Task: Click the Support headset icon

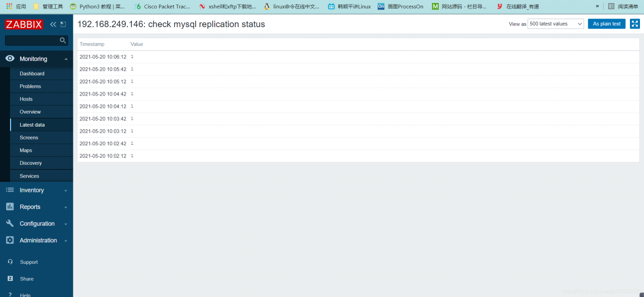Action: click(x=10, y=262)
